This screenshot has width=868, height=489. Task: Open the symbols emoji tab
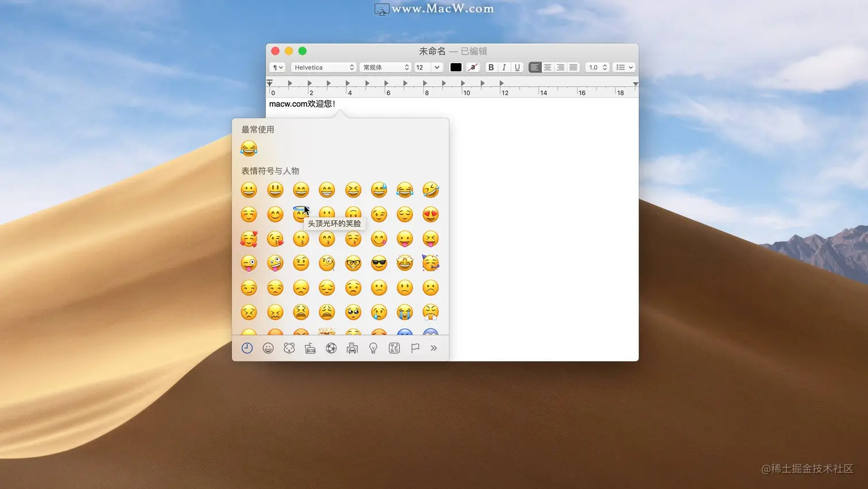pyautogui.click(x=394, y=348)
